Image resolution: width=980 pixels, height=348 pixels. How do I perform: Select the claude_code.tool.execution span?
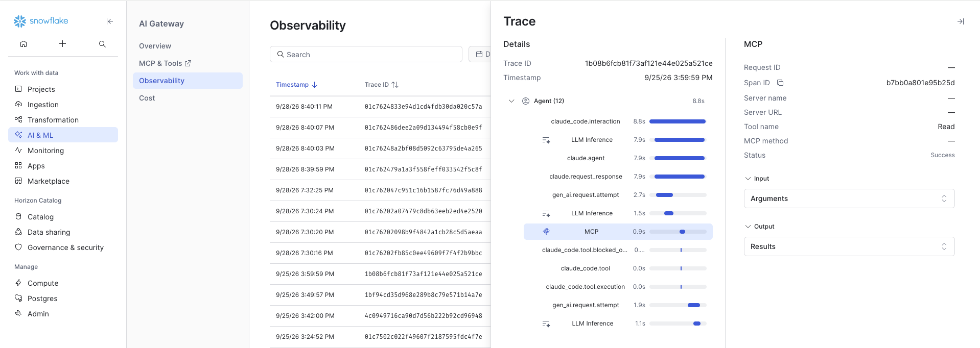[x=618, y=287]
